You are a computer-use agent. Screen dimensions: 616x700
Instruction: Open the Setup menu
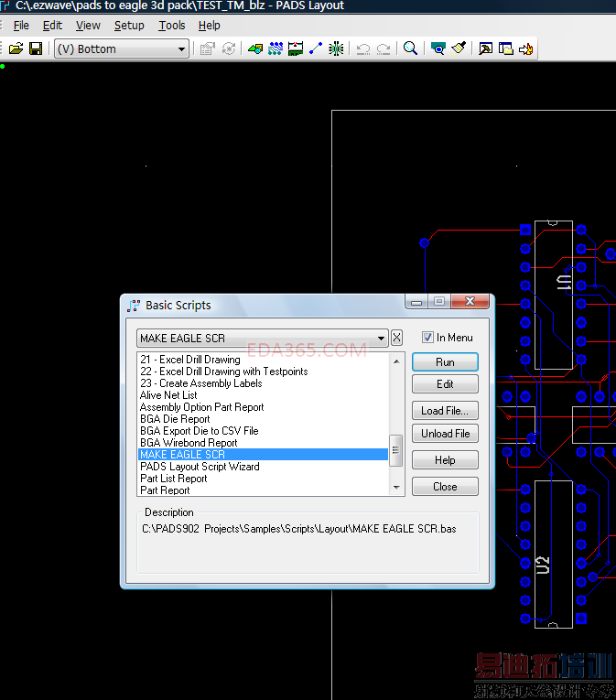click(x=129, y=26)
